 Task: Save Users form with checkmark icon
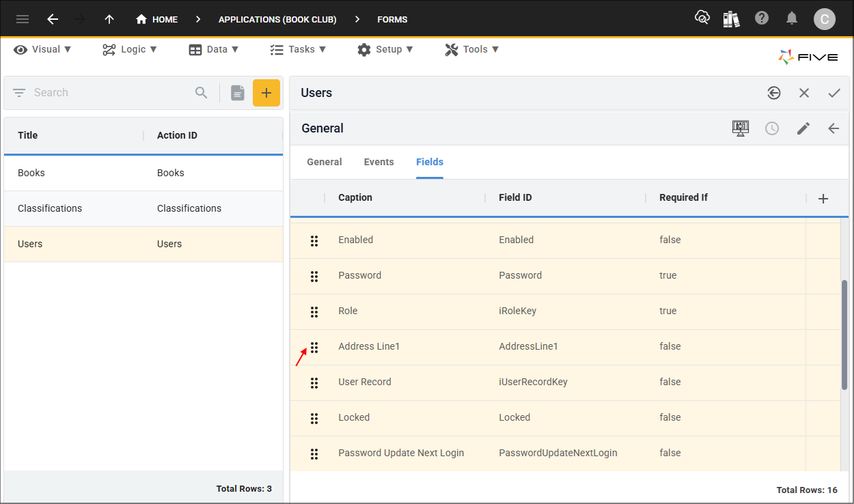point(834,93)
